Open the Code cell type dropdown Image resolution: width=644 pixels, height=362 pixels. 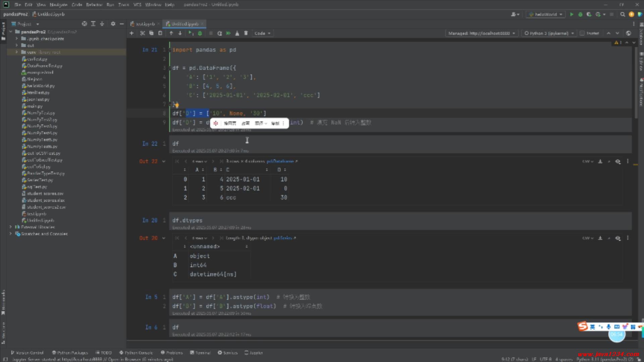coord(262,33)
